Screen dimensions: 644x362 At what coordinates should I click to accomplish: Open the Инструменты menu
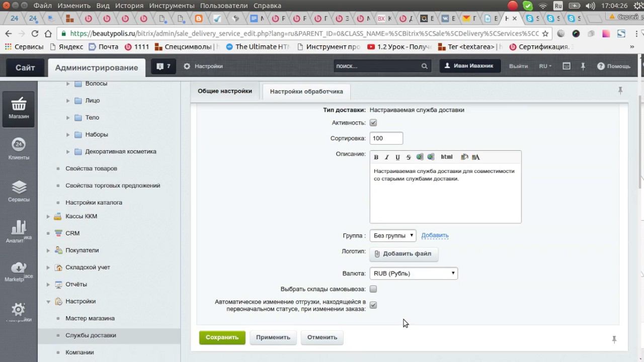(172, 6)
